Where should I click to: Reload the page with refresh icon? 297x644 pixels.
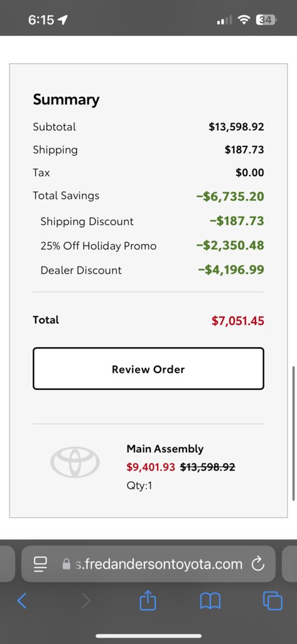coord(257,564)
